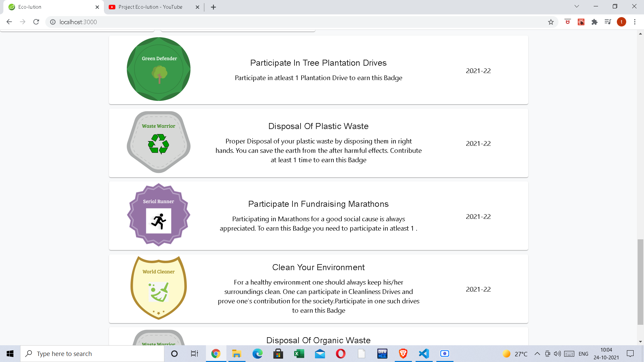Image resolution: width=644 pixels, height=362 pixels.
Task: Click the user profile avatar
Action: pos(621,22)
